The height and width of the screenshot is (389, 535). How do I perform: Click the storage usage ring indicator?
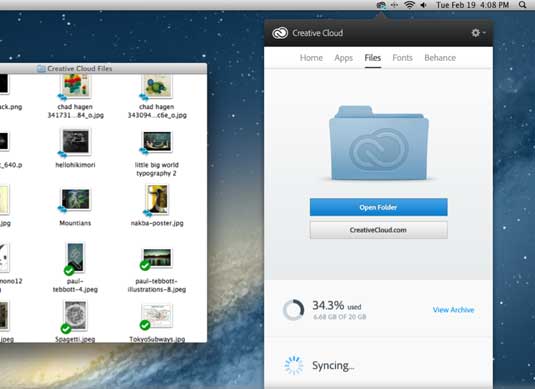coord(293,310)
